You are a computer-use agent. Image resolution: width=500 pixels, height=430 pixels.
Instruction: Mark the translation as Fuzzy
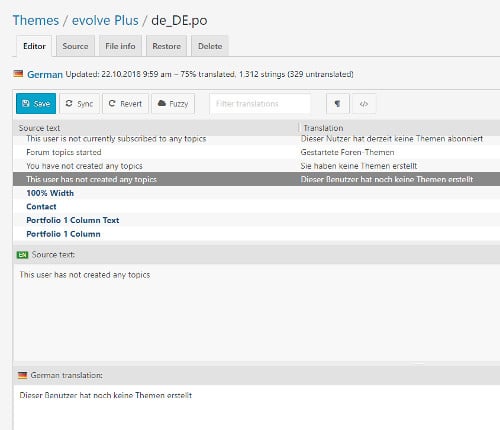(x=173, y=104)
